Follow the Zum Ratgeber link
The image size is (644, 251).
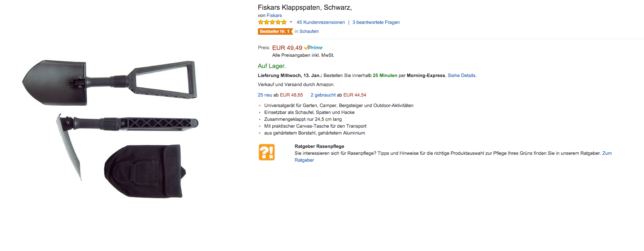pos(607,153)
